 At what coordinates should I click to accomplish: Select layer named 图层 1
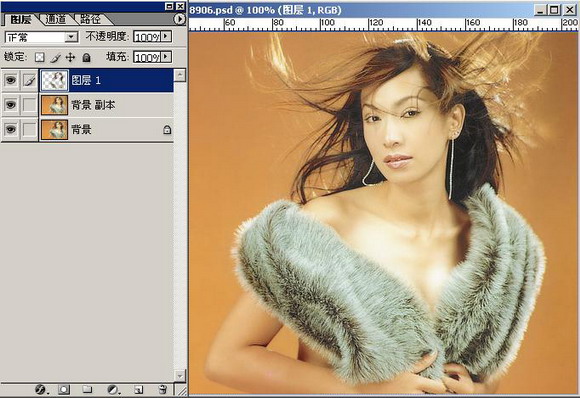tap(86, 80)
